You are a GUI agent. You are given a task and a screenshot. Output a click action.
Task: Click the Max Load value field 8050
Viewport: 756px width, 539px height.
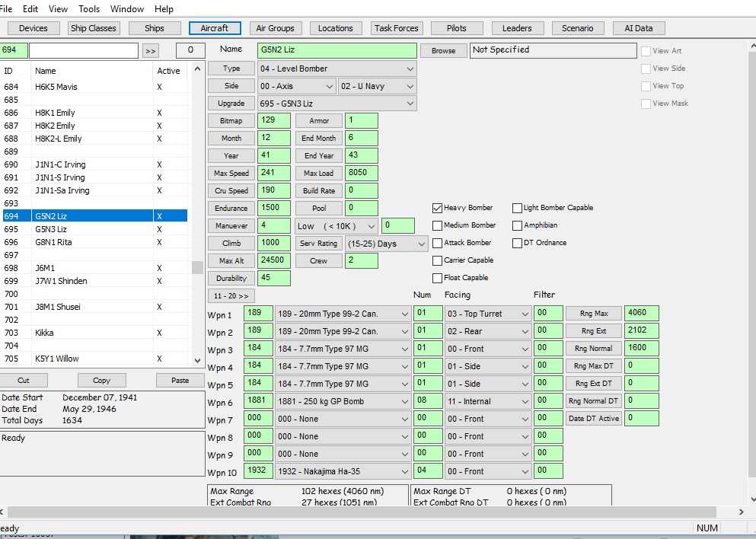(361, 173)
